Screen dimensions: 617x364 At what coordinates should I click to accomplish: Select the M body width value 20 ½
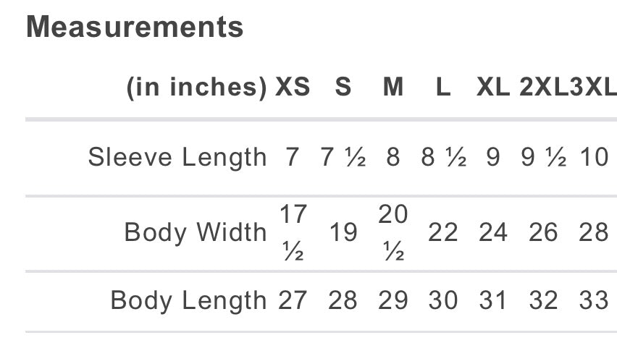393,233
